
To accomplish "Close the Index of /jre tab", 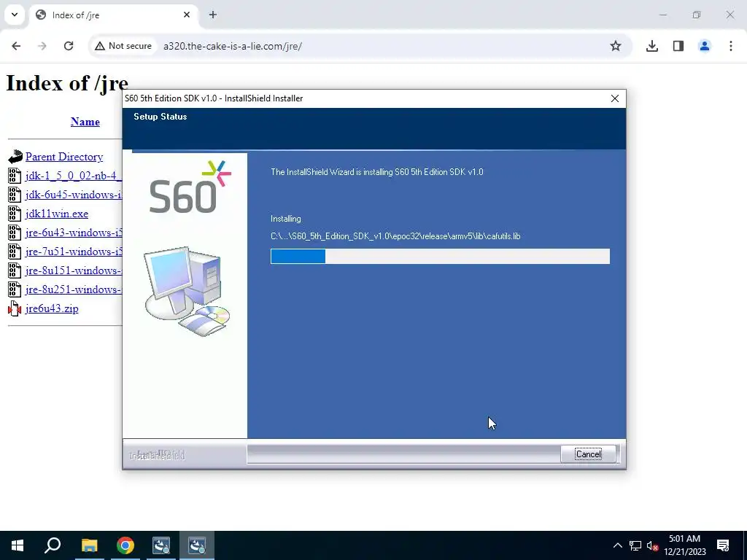I will [x=187, y=15].
